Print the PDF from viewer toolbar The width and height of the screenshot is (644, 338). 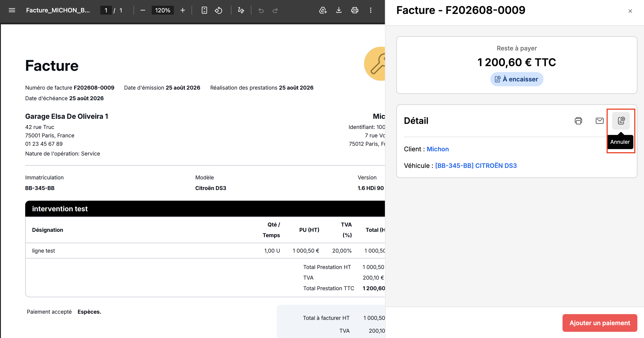pyautogui.click(x=355, y=10)
